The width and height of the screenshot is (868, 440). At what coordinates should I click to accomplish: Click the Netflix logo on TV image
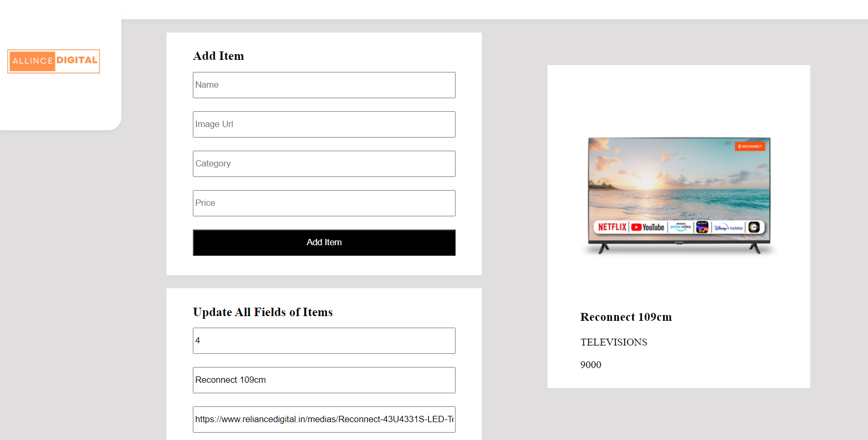(x=612, y=227)
